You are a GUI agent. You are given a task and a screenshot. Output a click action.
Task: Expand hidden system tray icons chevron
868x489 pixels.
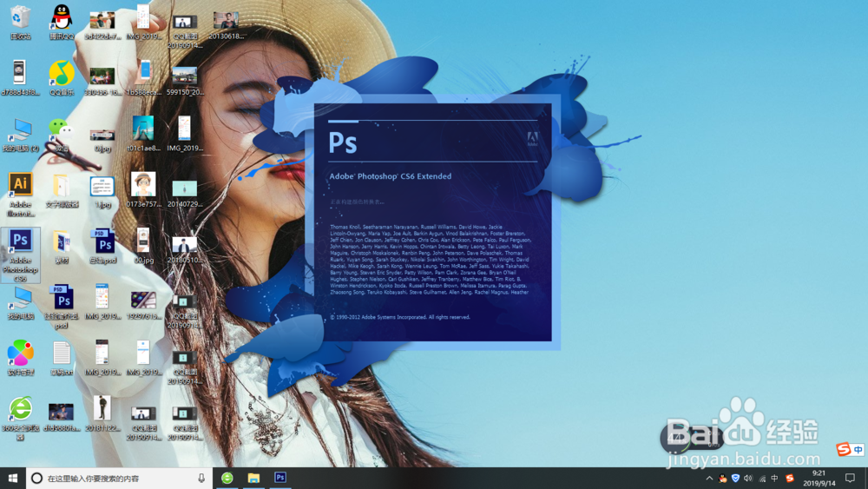click(709, 478)
